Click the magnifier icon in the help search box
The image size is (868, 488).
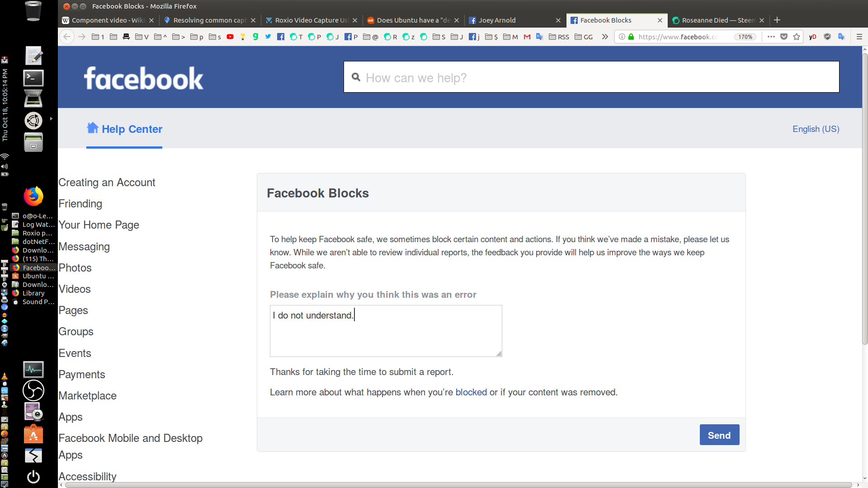click(356, 77)
